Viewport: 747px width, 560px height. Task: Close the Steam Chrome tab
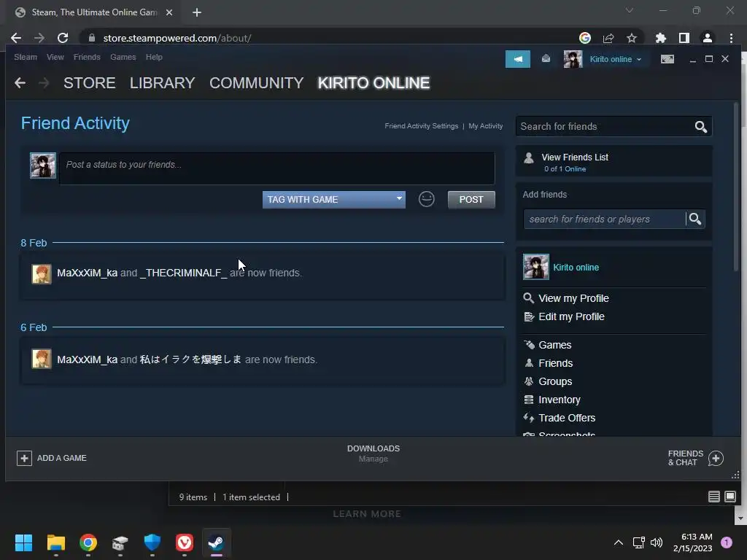(x=169, y=12)
